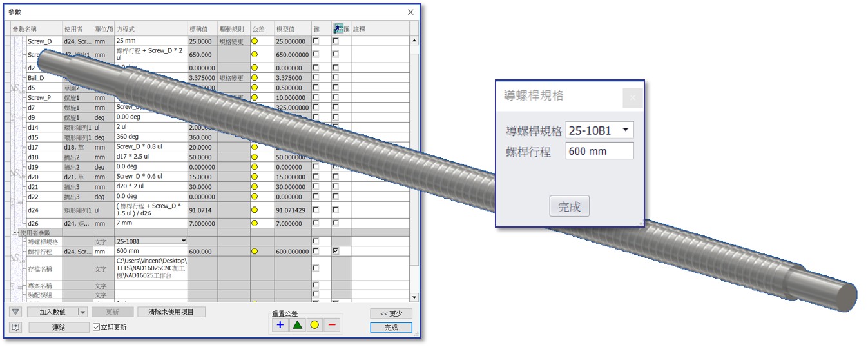The height and width of the screenshot is (347, 868).
Task: Open the 導螺桿規格 dropdown in the small dialog
Action: (625, 130)
